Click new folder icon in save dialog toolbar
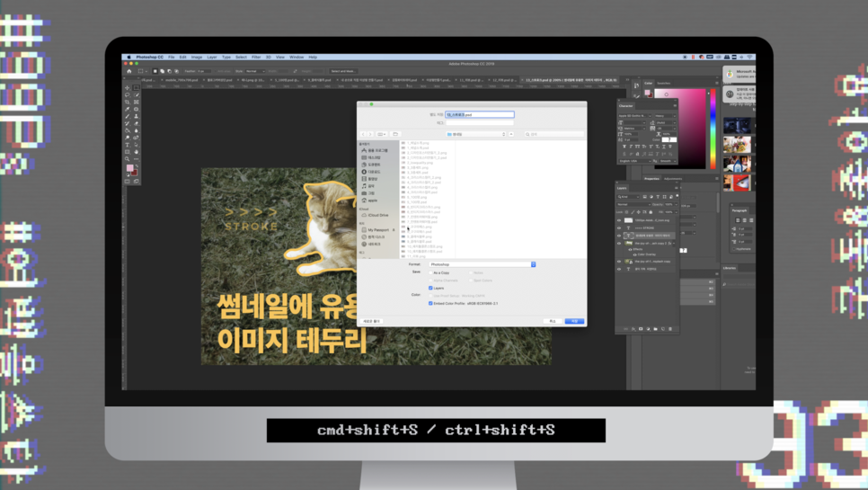Image resolution: width=868 pixels, height=490 pixels. click(x=395, y=134)
